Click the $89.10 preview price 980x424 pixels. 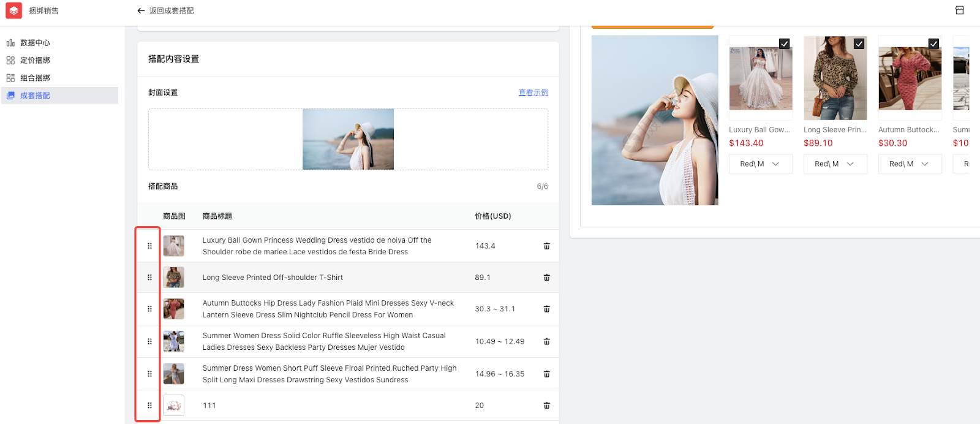[x=818, y=143]
